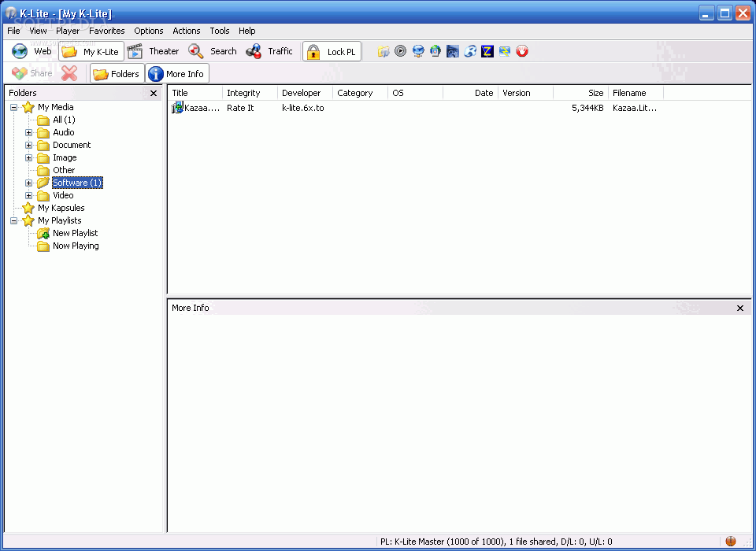Sort by the OS column header

pyautogui.click(x=415, y=93)
